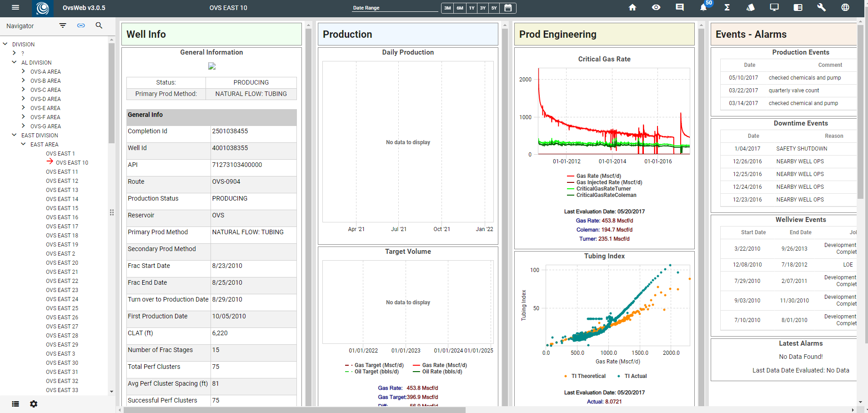Open the Prod Engineering panel header
The height and width of the screenshot is (413, 868).
(x=604, y=34)
